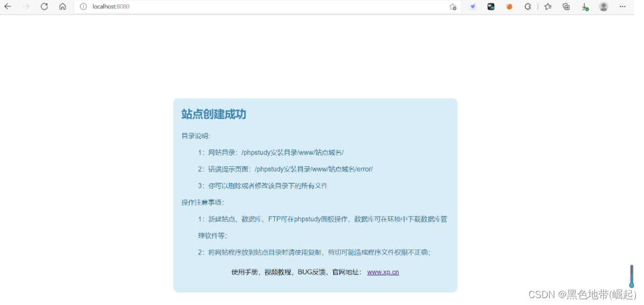
Task: Open the Settings and more ellipsis menu
Action: tap(623, 6)
